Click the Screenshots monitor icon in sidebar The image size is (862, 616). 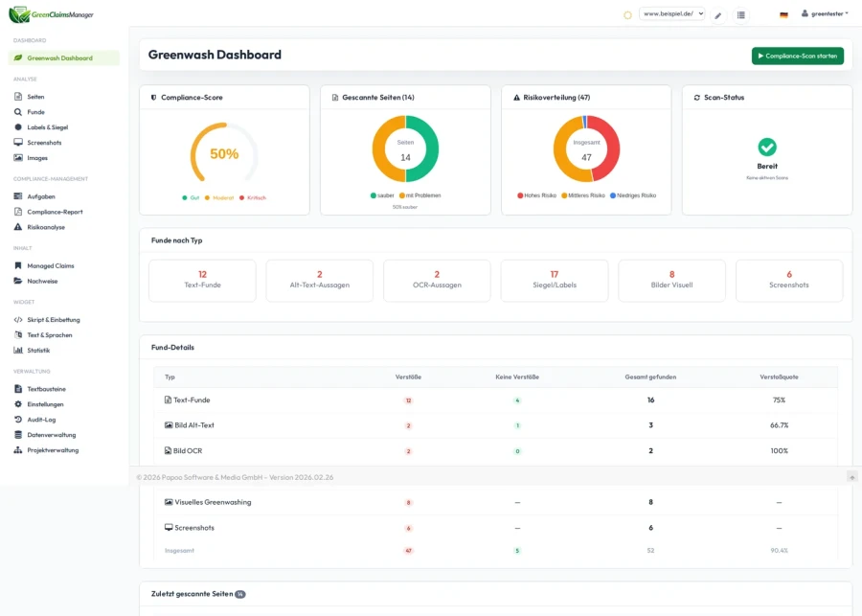tap(18, 143)
